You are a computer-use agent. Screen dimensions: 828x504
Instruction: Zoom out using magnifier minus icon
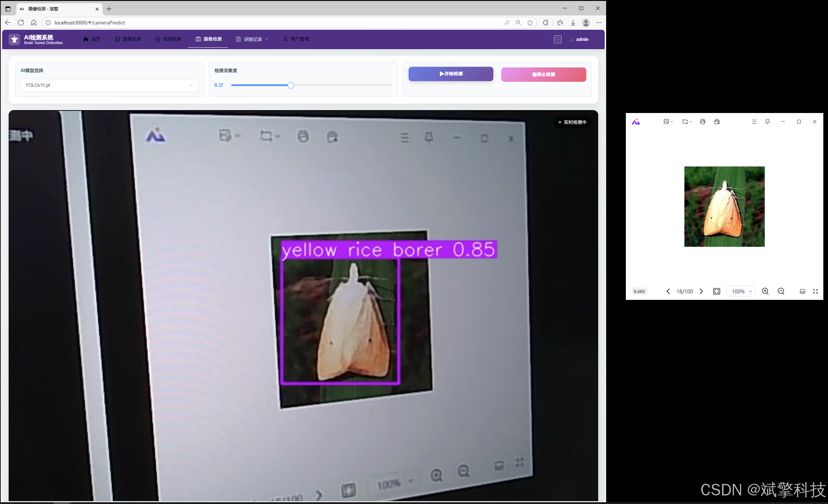[781, 291]
